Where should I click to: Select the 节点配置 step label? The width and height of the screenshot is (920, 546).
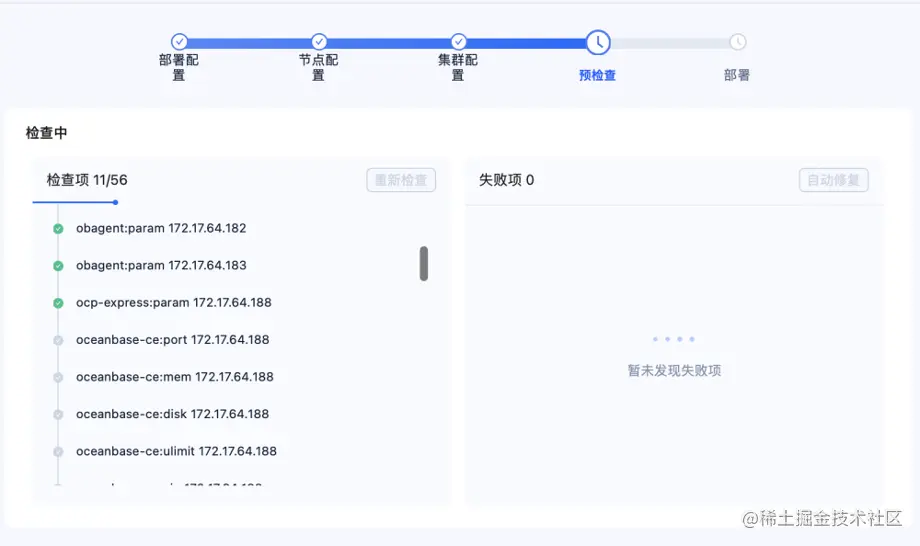[319, 67]
